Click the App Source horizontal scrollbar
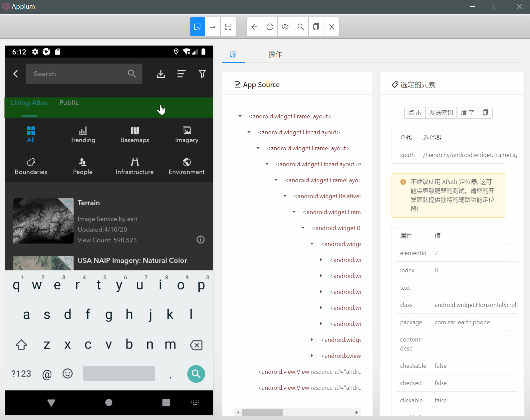530x420 pixels. (x=297, y=412)
